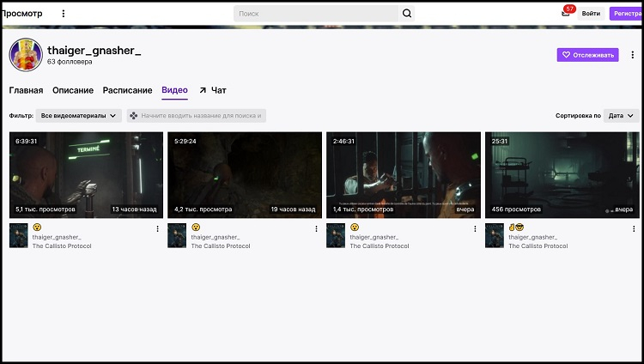This screenshot has height=364, width=644.
Task: Click the Войти login button
Action: 591,14
